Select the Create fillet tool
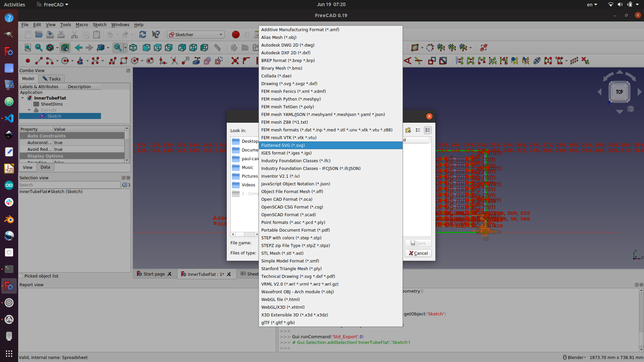This screenshot has width=644, height=362. coord(163,61)
